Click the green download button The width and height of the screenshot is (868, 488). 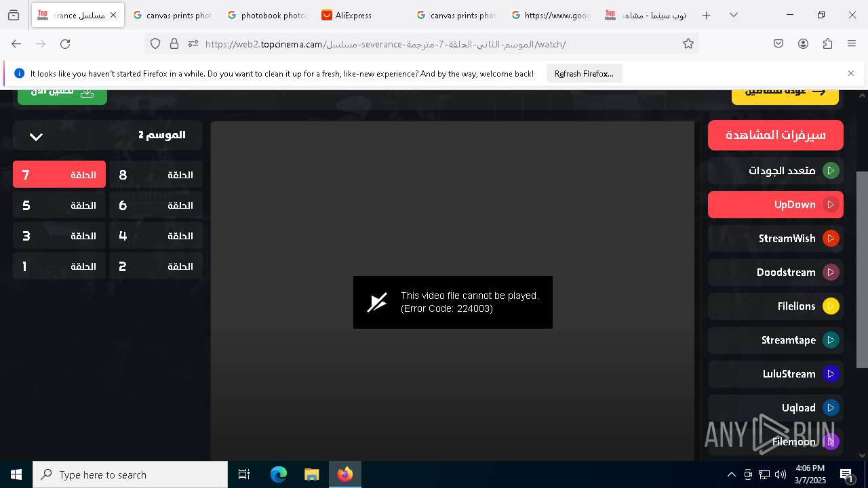pyautogui.click(x=62, y=96)
